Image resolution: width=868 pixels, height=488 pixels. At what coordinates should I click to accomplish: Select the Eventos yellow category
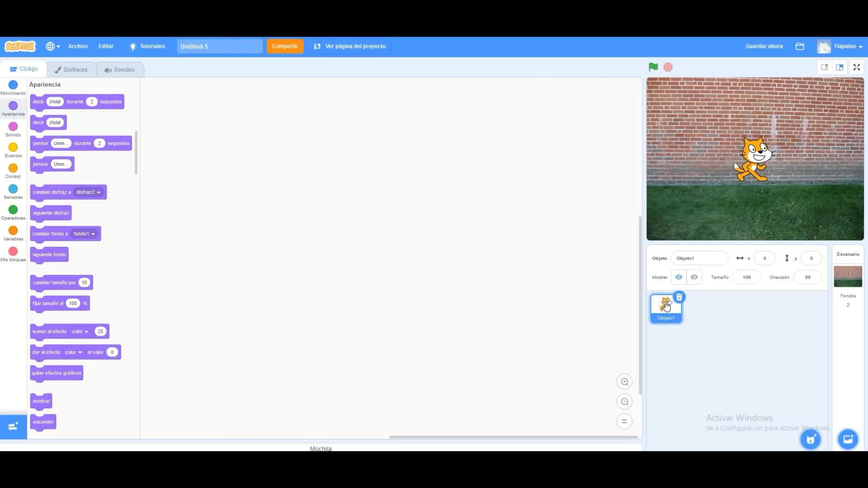pyautogui.click(x=13, y=148)
